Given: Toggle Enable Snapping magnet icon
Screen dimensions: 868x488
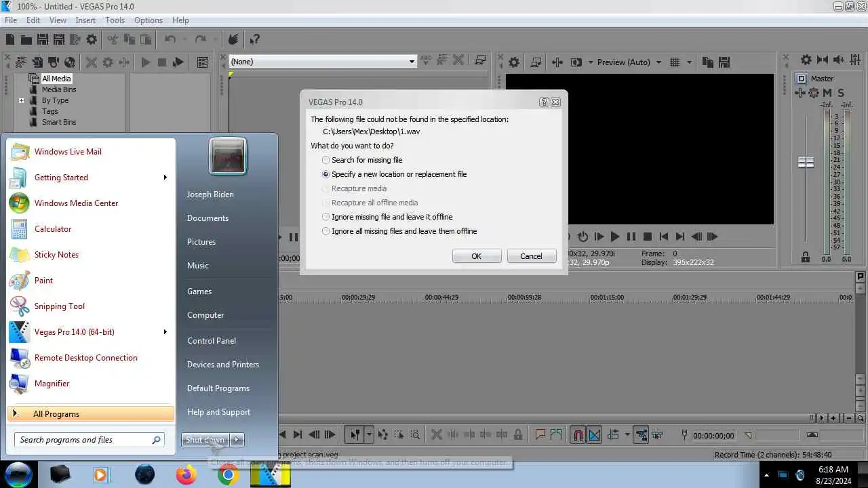Looking at the screenshot, I should (578, 435).
